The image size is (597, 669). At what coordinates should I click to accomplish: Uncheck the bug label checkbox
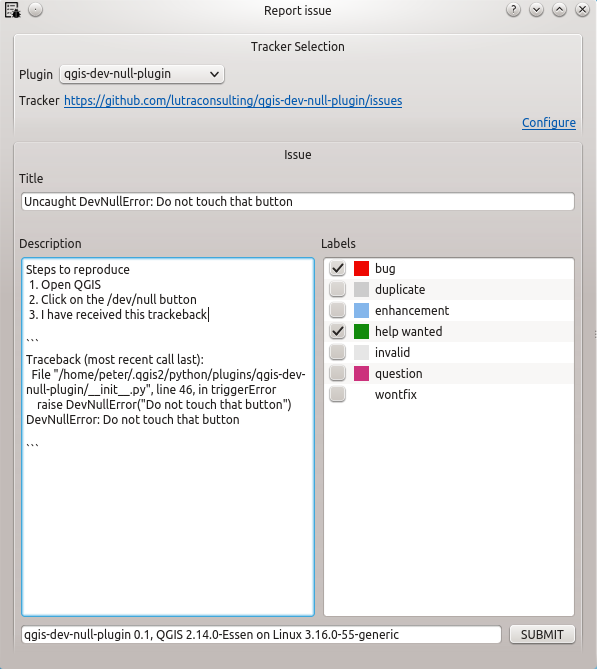(338, 268)
